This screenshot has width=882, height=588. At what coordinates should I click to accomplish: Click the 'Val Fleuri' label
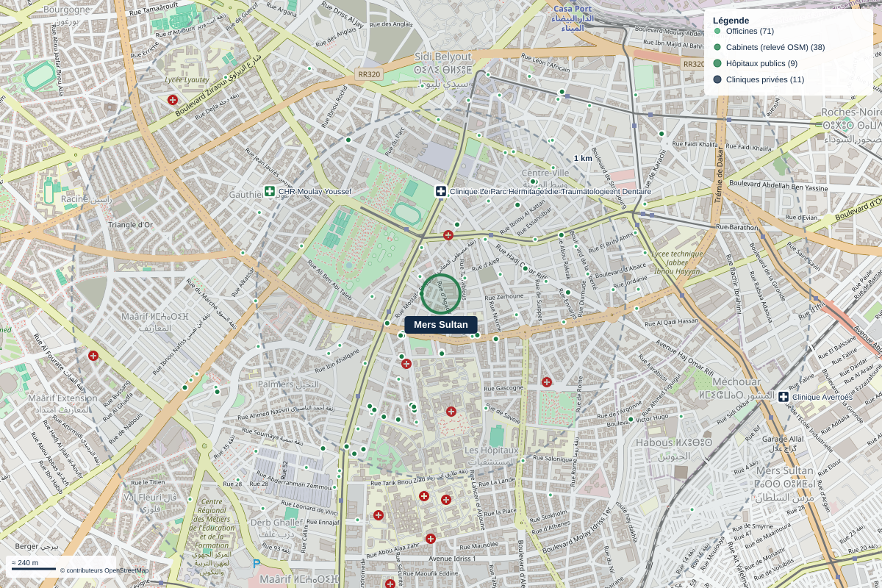tap(141, 498)
